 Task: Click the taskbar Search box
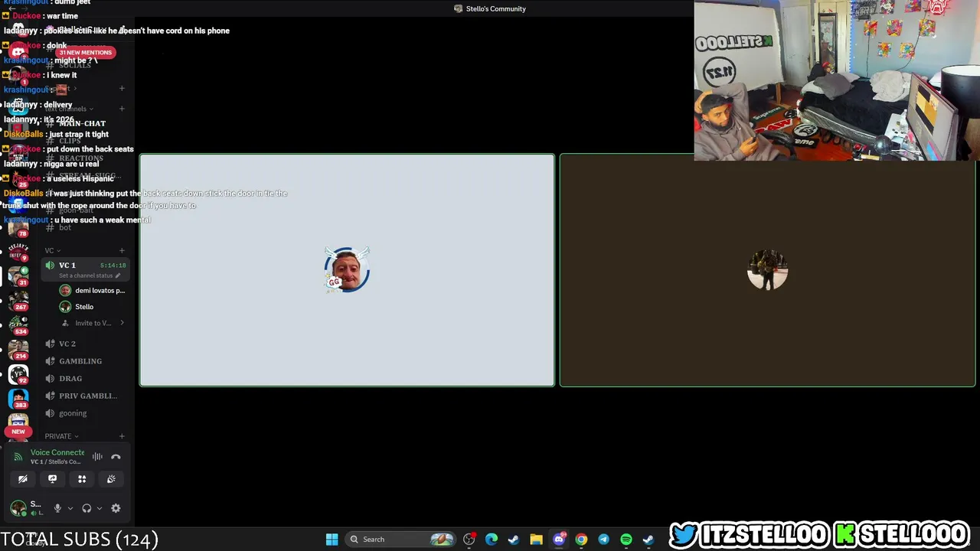pyautogui.click(x=401, y=540)
